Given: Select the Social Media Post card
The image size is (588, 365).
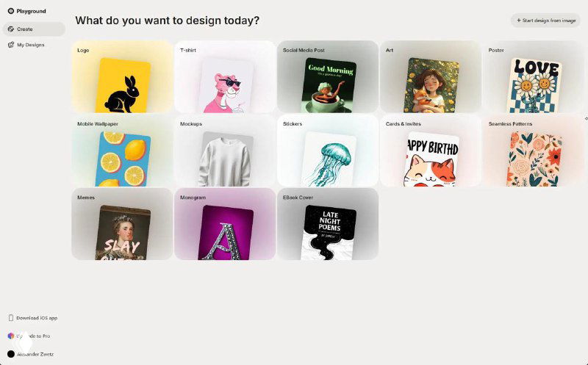Looking at the screenshot, I should point(328,76).
